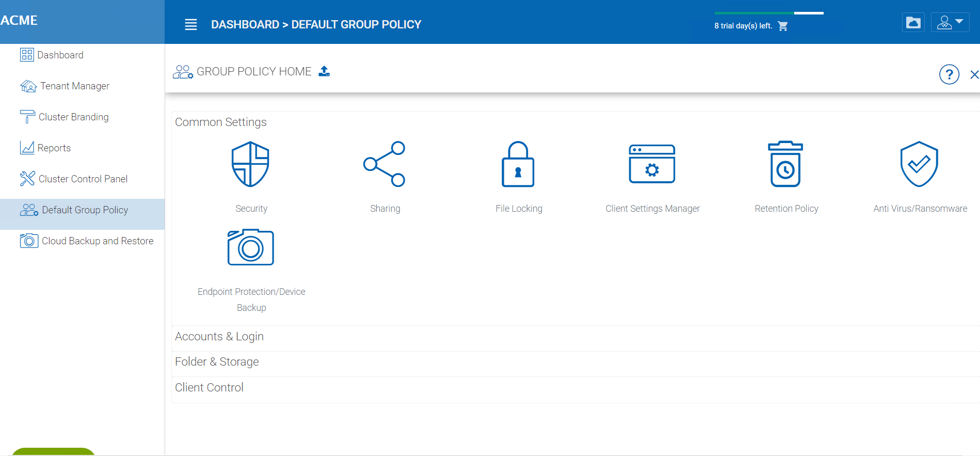Open the File Locking padlock icon

click(518, 164)
